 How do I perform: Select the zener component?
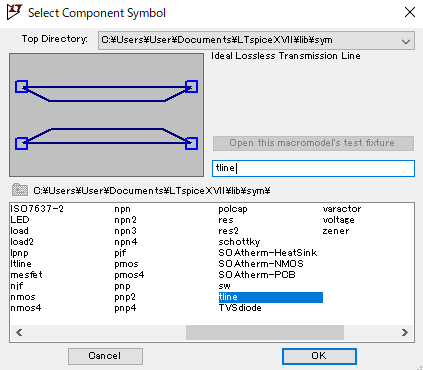click(x=336, y=231)
